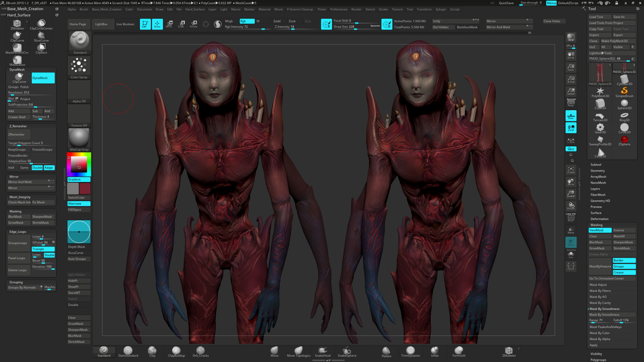The width and height of the screenshot is (644, 362).
Task: Toggle Zadd sculpt mode
Action: click(x=277, y=21)
